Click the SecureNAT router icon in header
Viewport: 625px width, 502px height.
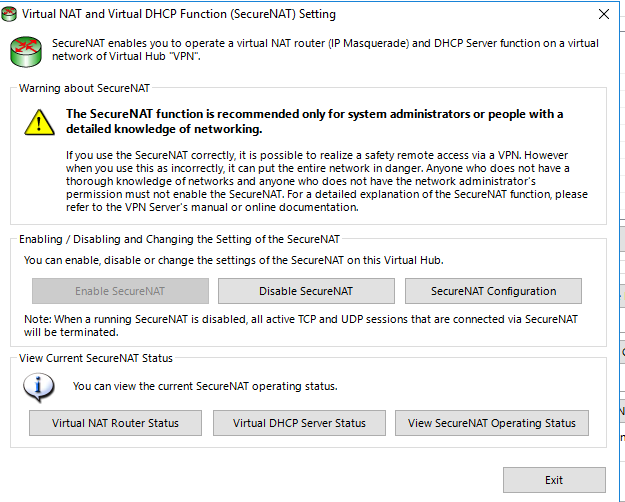tap(26, 49)
